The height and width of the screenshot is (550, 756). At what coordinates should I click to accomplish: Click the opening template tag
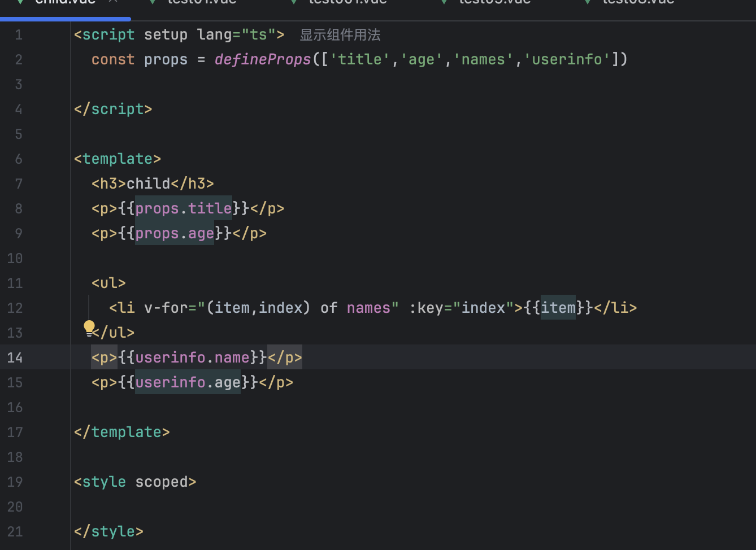[118, 159]
